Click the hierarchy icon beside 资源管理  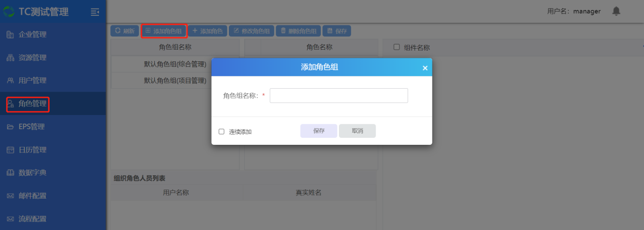click(x=10, y=58)
